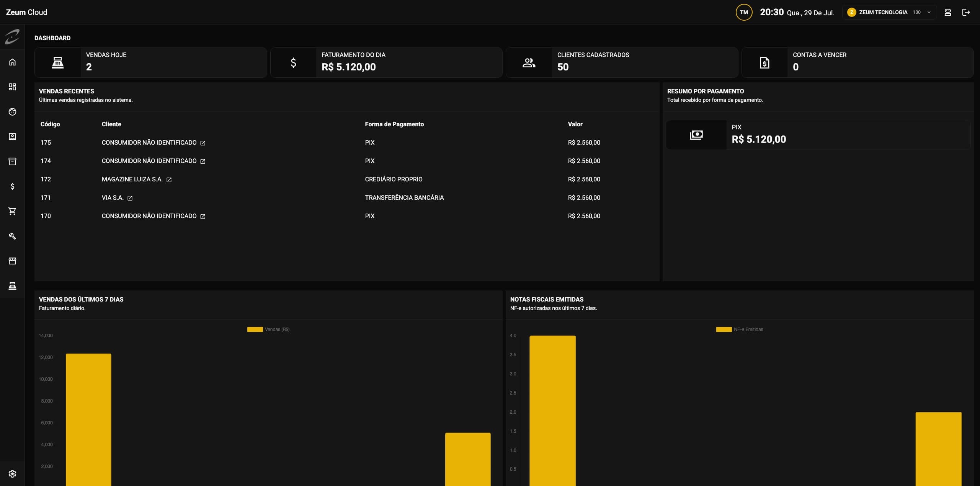Click the tallest NF-e bar at 4.0
Image resolution: width=980 pixels, height=486 pixels.
coord(552,411)
